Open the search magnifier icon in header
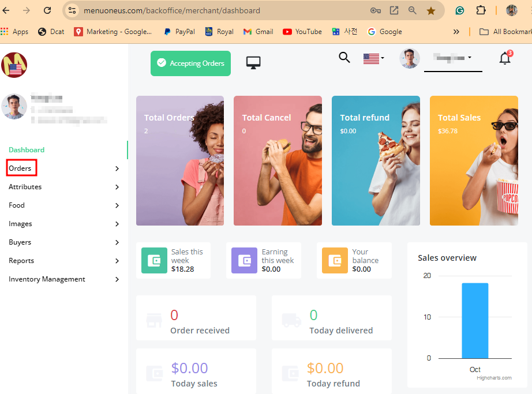 tap(344, 58)
